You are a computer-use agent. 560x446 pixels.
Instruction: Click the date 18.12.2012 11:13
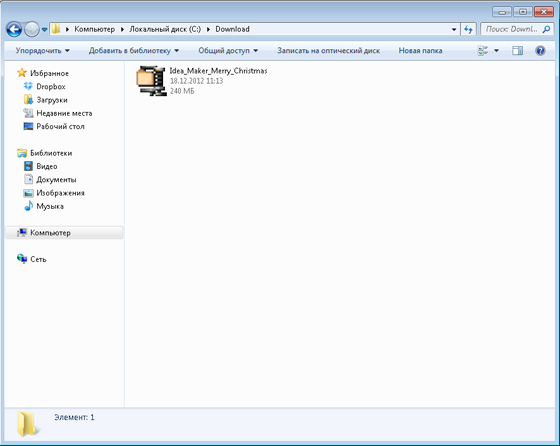tap(196, 81)
